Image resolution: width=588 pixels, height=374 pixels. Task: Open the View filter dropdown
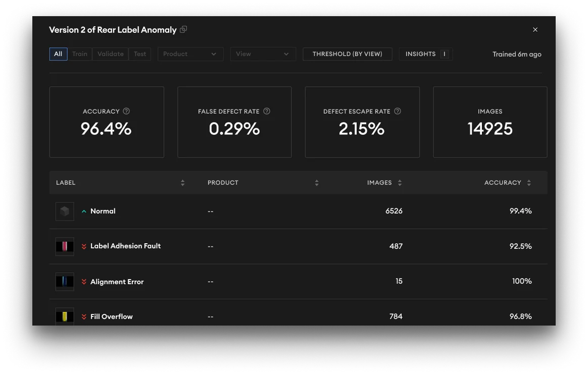pos(263,54)
